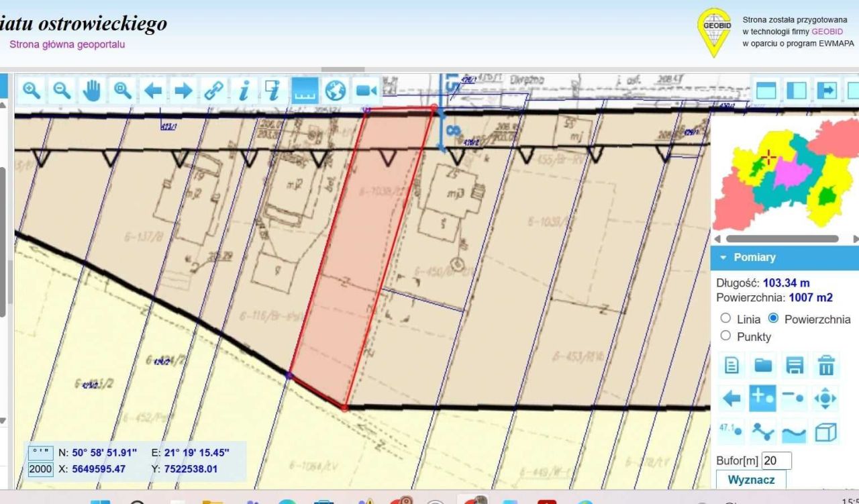Viewport: 859px width, 504px height.
Task: Click the undo left arrow in Pomiary
Action: [x=733, y=397]
